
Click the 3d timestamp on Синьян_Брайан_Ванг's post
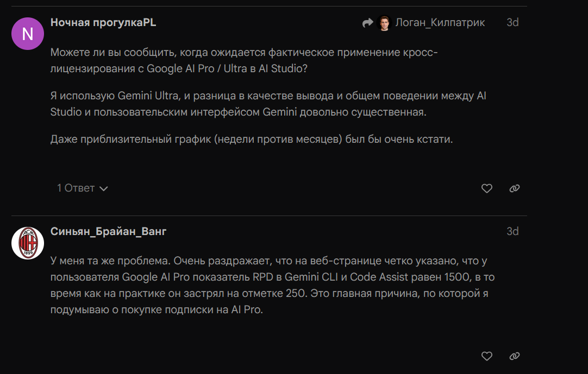(512, 232)
